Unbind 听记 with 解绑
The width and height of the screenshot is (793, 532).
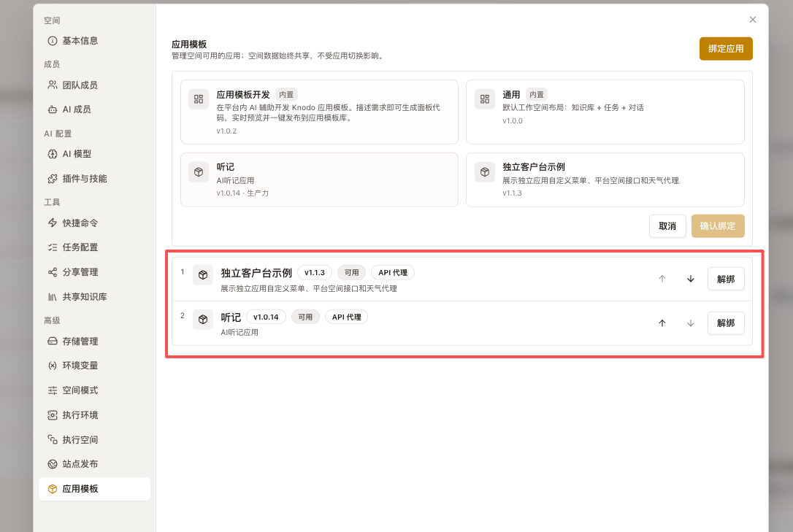click(x=726, y=323)
